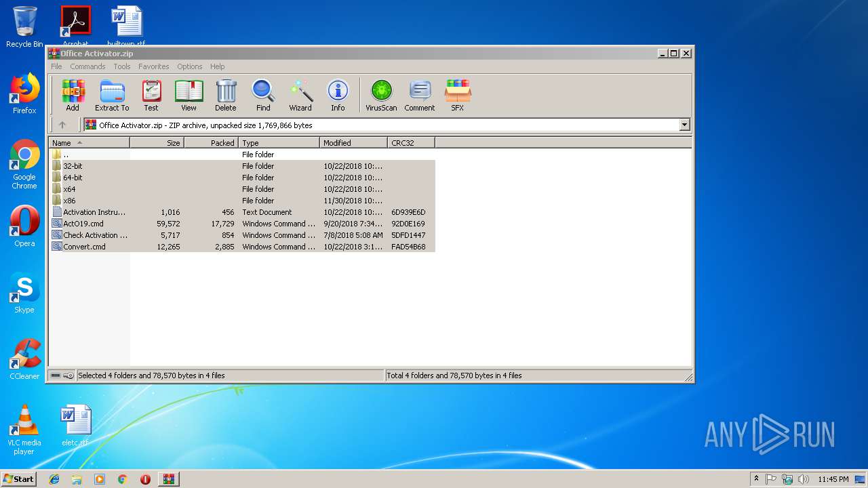
Task: Open the Firefox desktop shortcut
Action: click(24, 94)
